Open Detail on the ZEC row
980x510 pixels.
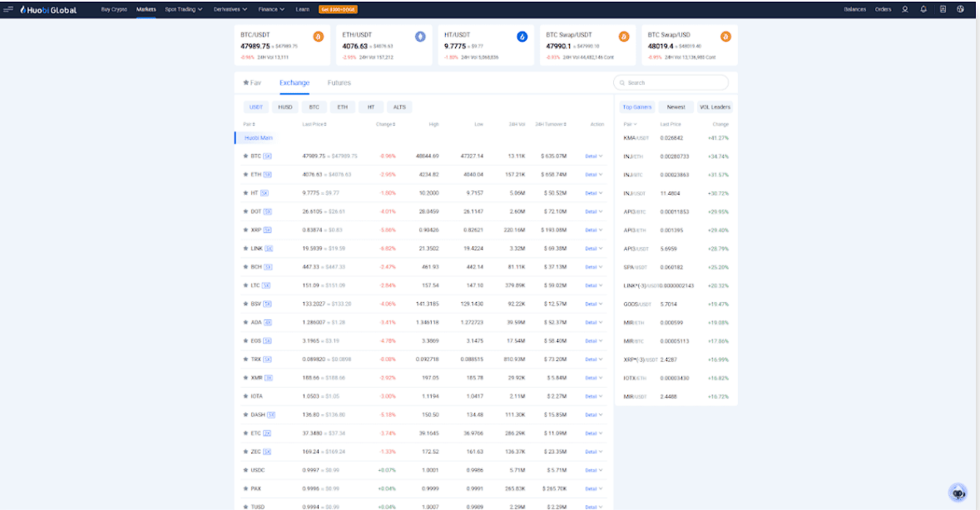[594, 451]
